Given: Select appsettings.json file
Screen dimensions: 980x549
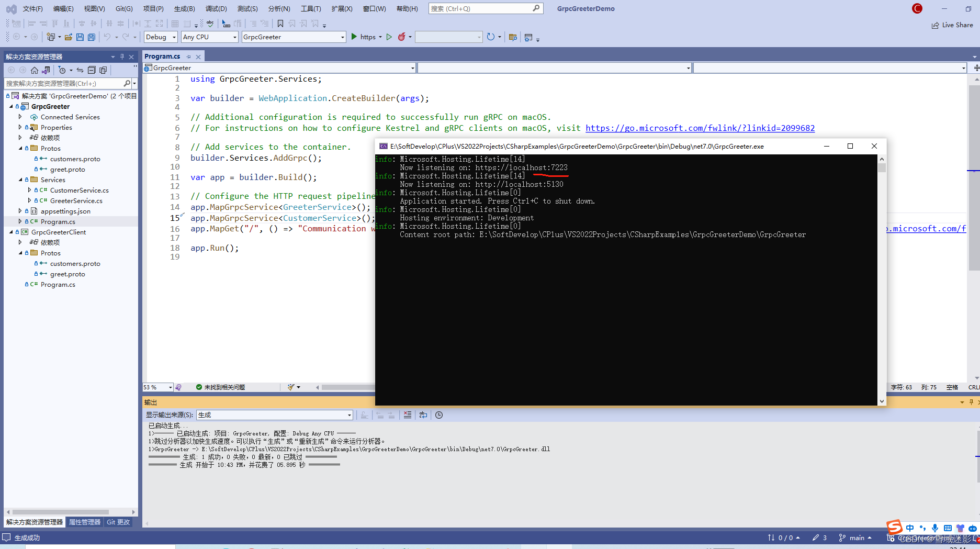Looking at the screenshot, I should pos(65,211).
